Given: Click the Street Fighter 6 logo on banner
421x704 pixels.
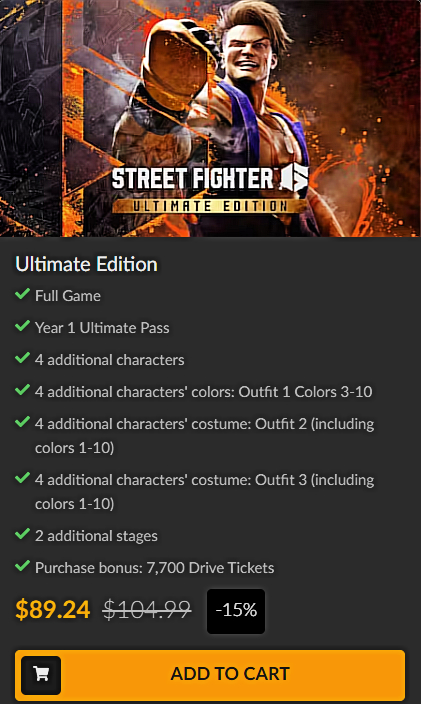Looking at the screenshot, I should pyautogui.click(x=210, y=178).
